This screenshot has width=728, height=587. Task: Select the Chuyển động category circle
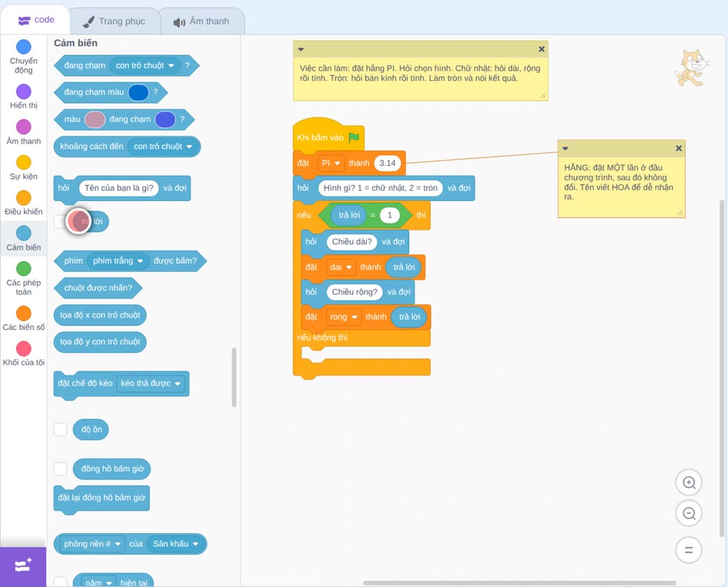pyautogui.click(x=24, y=47)
